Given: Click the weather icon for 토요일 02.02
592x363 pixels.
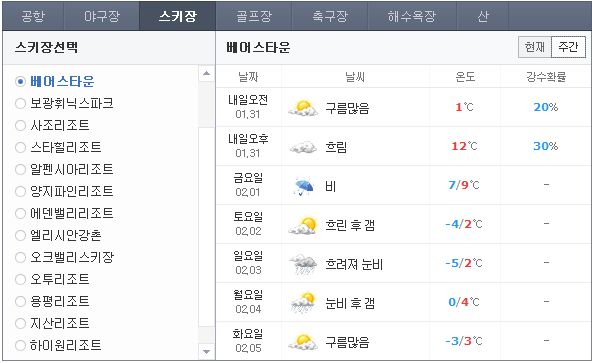Looking at the screenshot, I should click(x=303, y=225).
